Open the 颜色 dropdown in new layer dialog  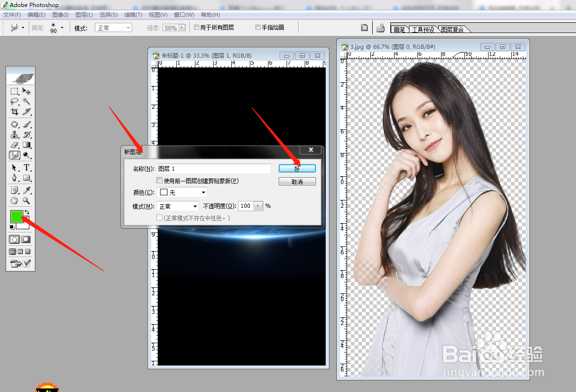pyautogui.click(x=182, y=193)
